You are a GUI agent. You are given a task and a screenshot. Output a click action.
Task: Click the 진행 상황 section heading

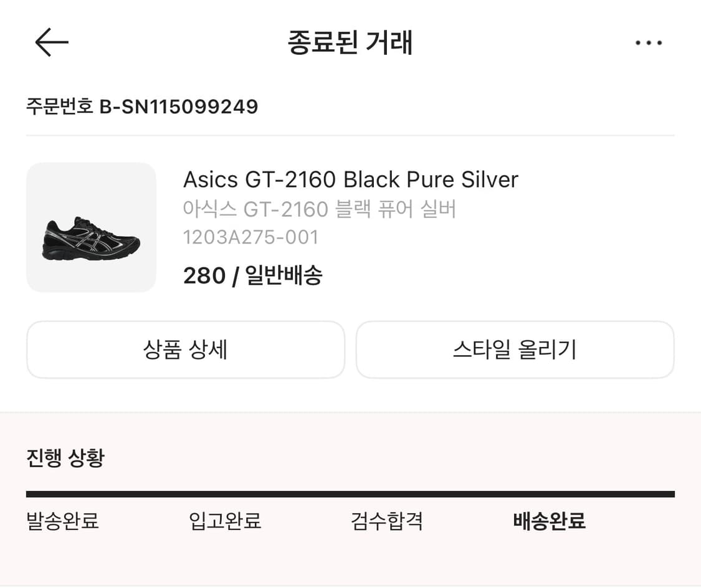pyautogui.click(x=66, y=457)
